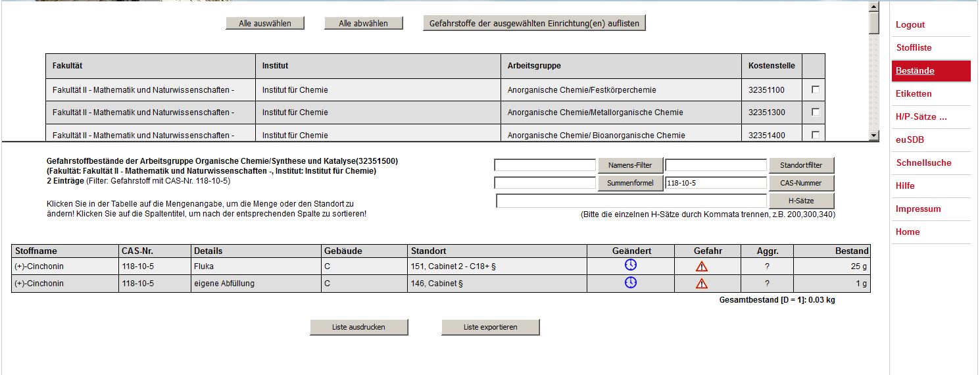Click the Liste exportieren button
The width and height of the screenshot is (980, 375).
pyautogui.click(x=490, y=327)
